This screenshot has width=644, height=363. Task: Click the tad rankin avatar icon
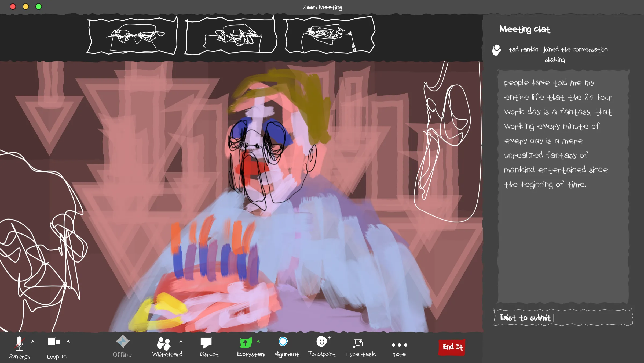point(496,50)
